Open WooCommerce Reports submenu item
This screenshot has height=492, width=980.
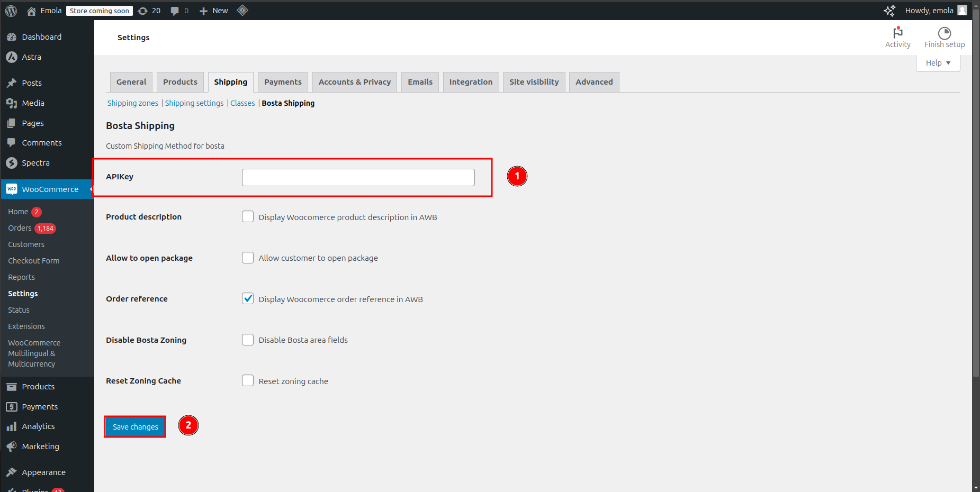[x=21, y=277]
